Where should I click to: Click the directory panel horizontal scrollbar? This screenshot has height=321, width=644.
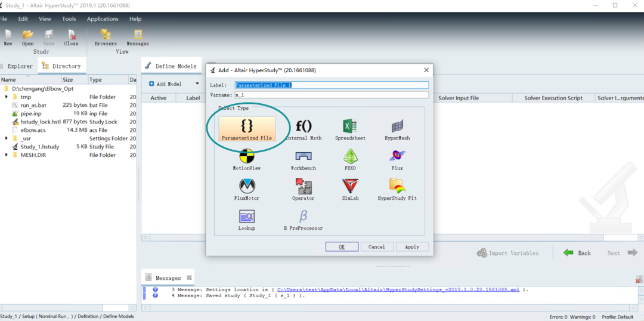coord(68,307)
